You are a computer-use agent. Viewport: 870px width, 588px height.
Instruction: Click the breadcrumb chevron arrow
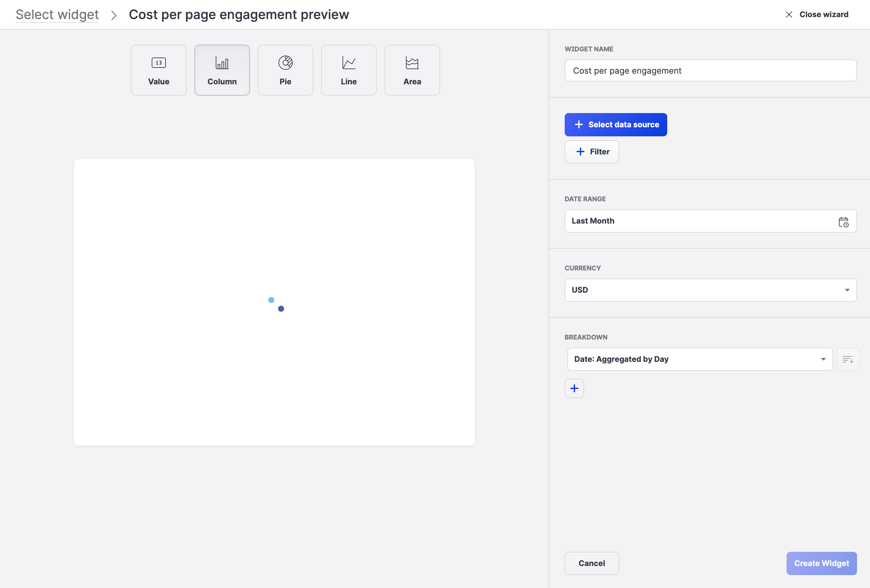tap(114, 15)
